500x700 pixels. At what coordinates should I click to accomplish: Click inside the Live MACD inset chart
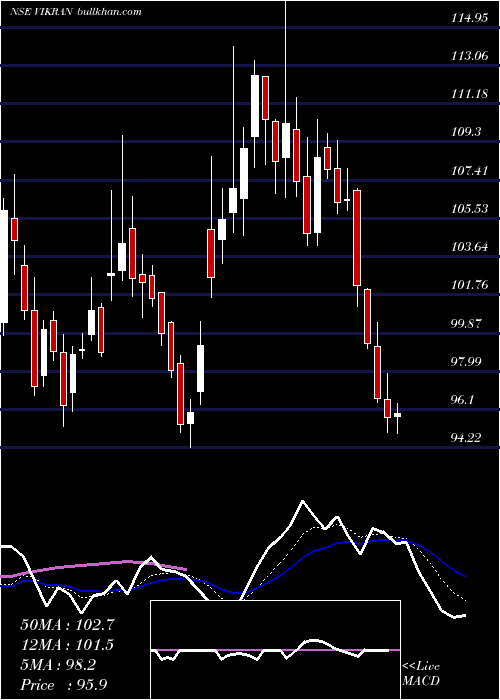(275, 650)
